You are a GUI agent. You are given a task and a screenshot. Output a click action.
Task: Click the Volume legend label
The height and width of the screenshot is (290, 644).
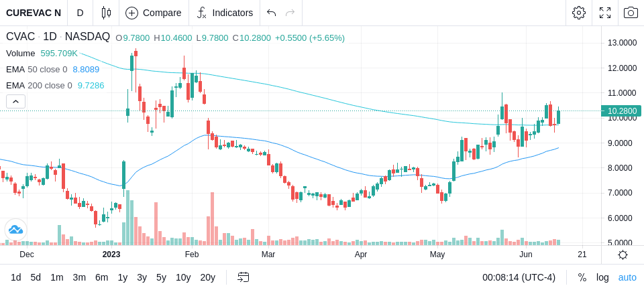[21, 54]
